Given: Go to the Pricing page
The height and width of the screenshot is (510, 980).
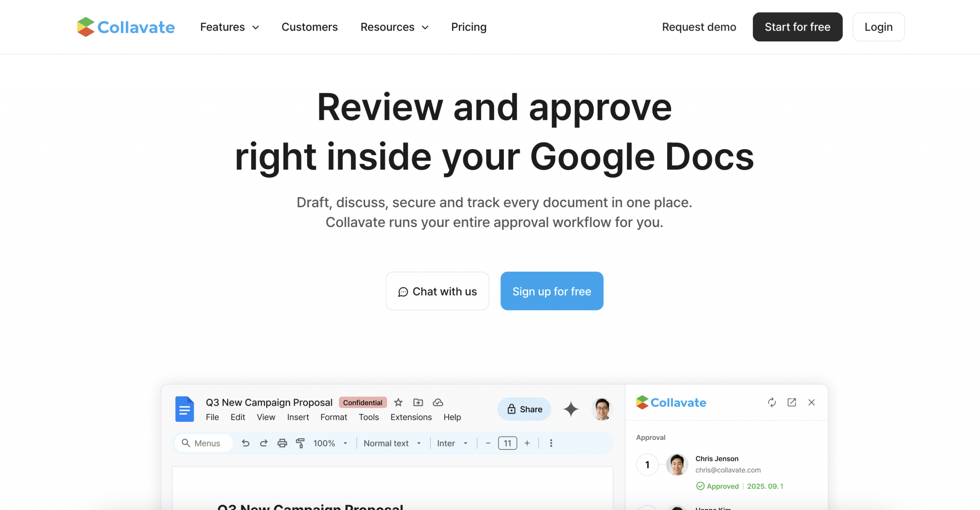Looking at the screenshot, I should click(x=469, y=27).
